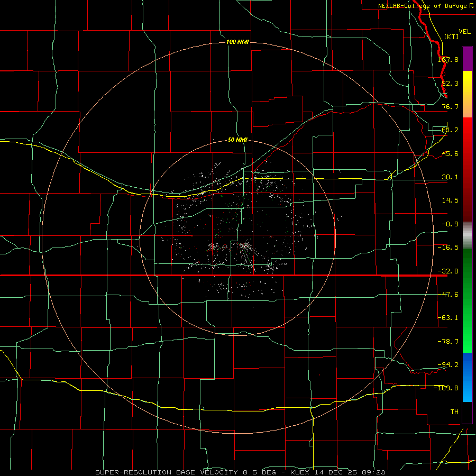Click the 76.7 legend value

click(450, 106)
